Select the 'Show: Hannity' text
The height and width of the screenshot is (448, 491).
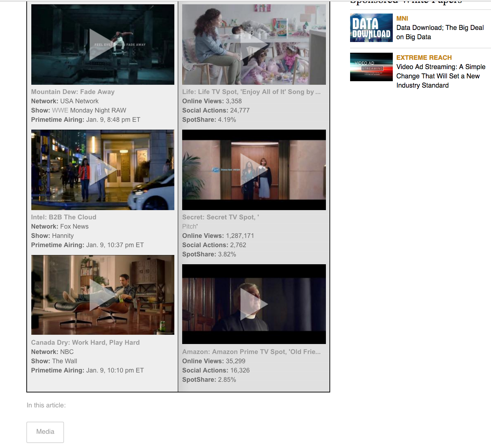(52, 236)
